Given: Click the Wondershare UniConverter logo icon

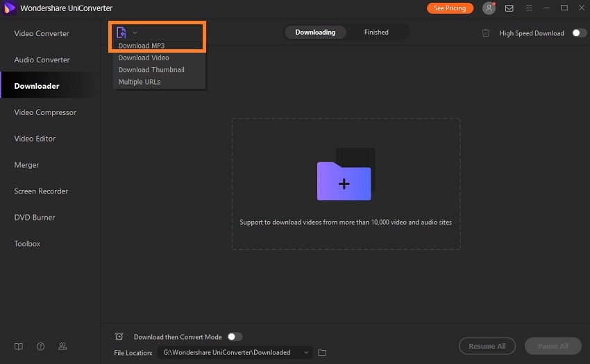Looking at the screenshot, I should point(9,8).
